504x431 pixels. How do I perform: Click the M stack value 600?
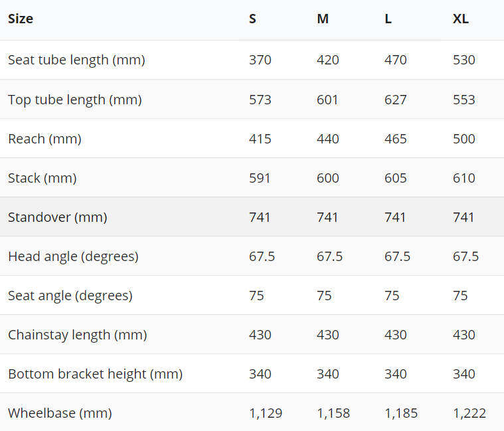point(328,178)
